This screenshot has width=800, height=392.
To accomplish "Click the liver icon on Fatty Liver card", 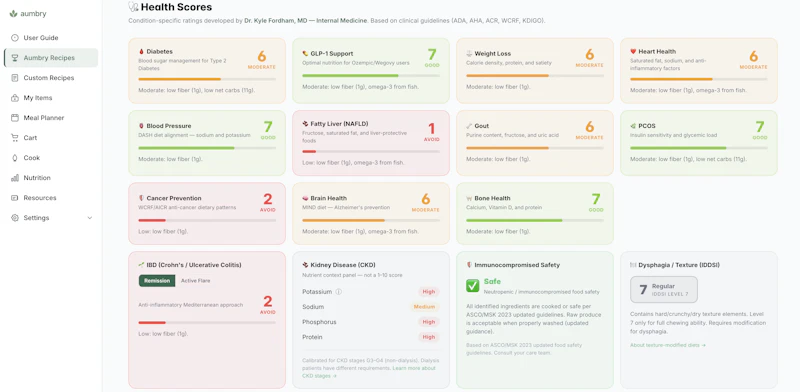I will [x=305, y=124].
